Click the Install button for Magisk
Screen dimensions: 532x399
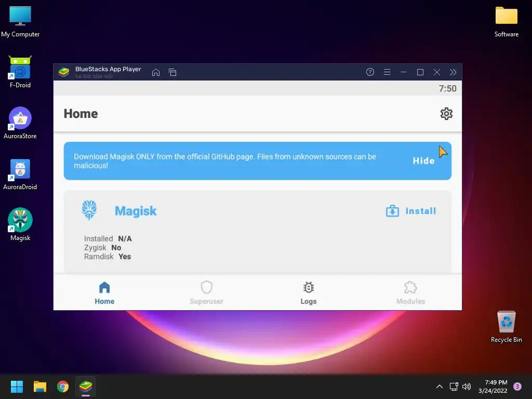click(410, 211)
